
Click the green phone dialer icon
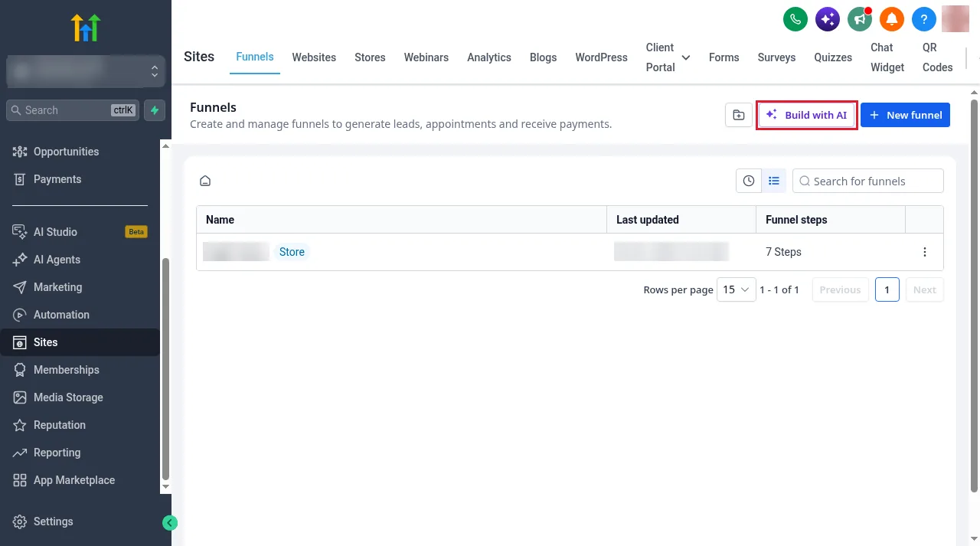pyautogui.click(x=795, y=18)
